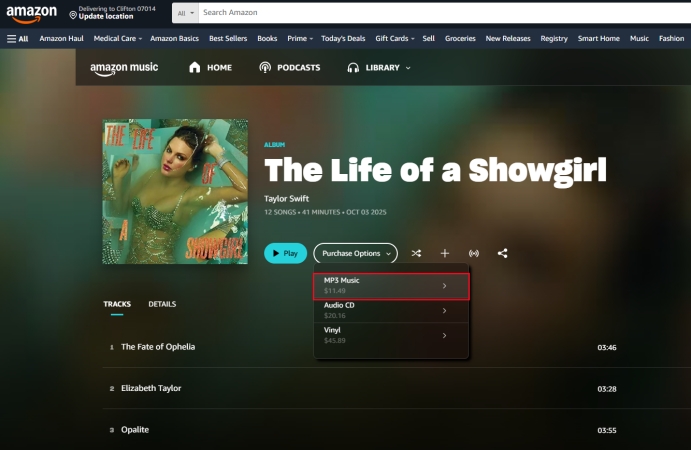
Task: Click Update location link
Action: click(x=106, y=16)
